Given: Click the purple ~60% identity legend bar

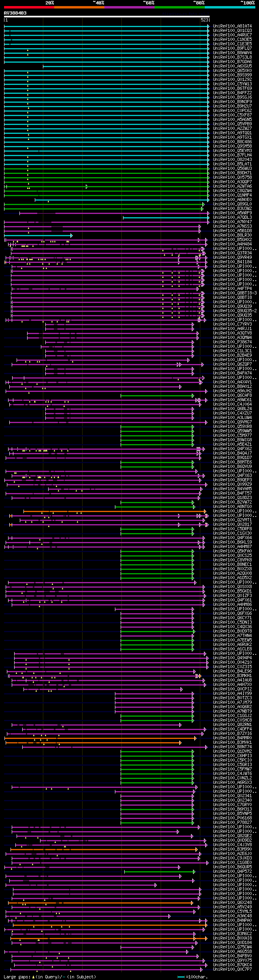Looking at the screenshot, I should pyautogui.click(x=129, y=7).
